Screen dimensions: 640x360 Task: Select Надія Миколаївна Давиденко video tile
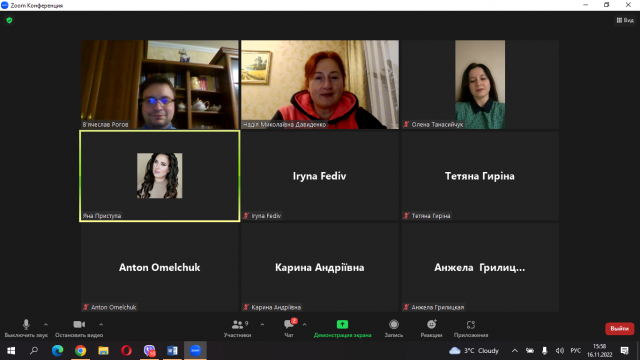pyautogui.click(x=320, y=84)
